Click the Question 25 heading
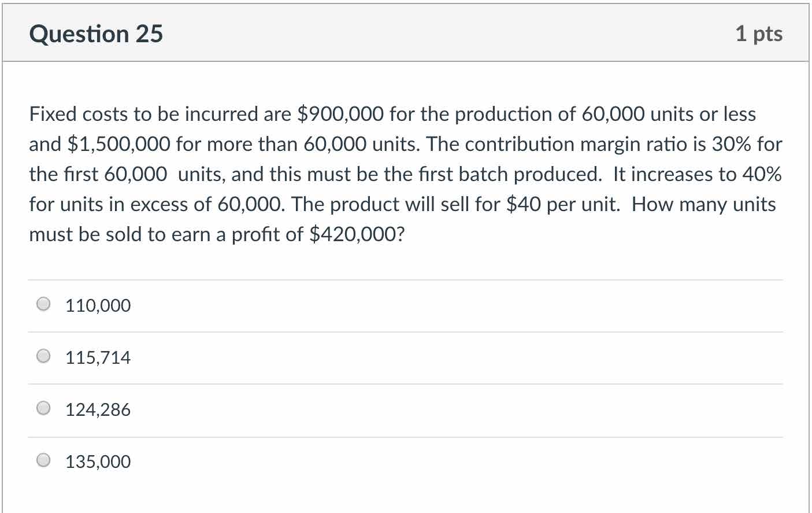 tap(96, 34)
